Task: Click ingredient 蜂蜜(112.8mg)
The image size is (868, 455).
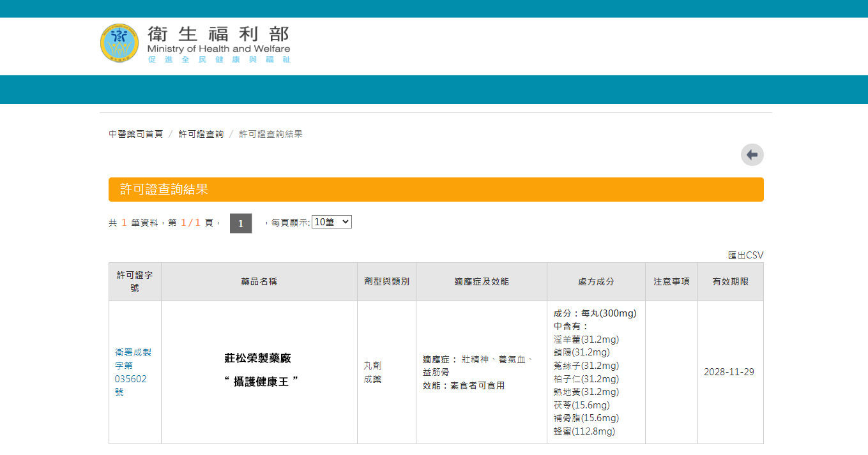Action: [x=584, y=431]
